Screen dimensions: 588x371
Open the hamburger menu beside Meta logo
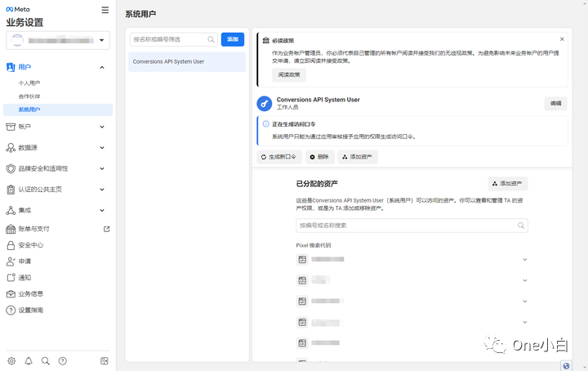pyautogui.click(x=105, y=10)
